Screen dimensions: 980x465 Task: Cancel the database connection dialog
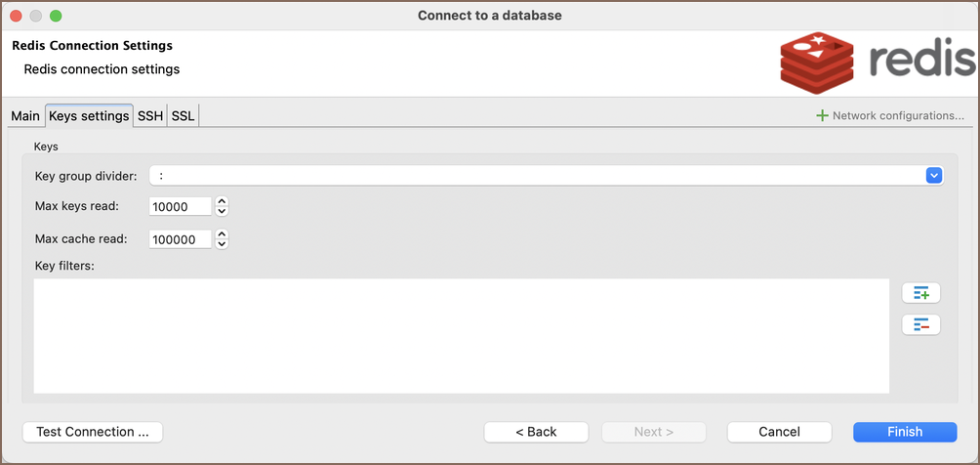pyautogui.click(x=779, y=432)
